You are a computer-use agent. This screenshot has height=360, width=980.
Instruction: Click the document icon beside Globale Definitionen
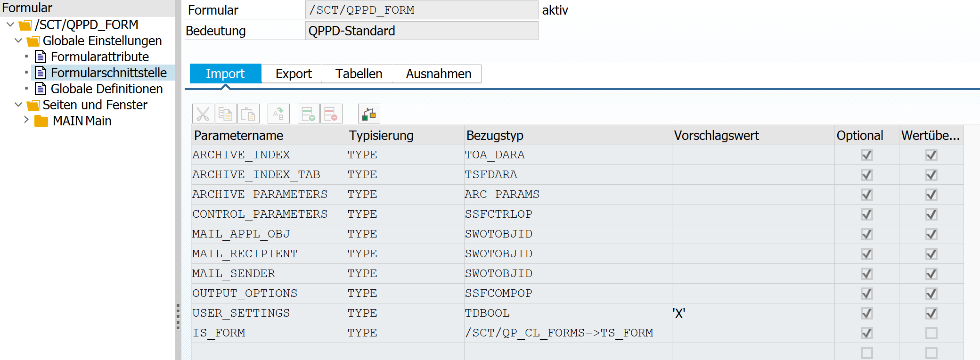(41, 89)
